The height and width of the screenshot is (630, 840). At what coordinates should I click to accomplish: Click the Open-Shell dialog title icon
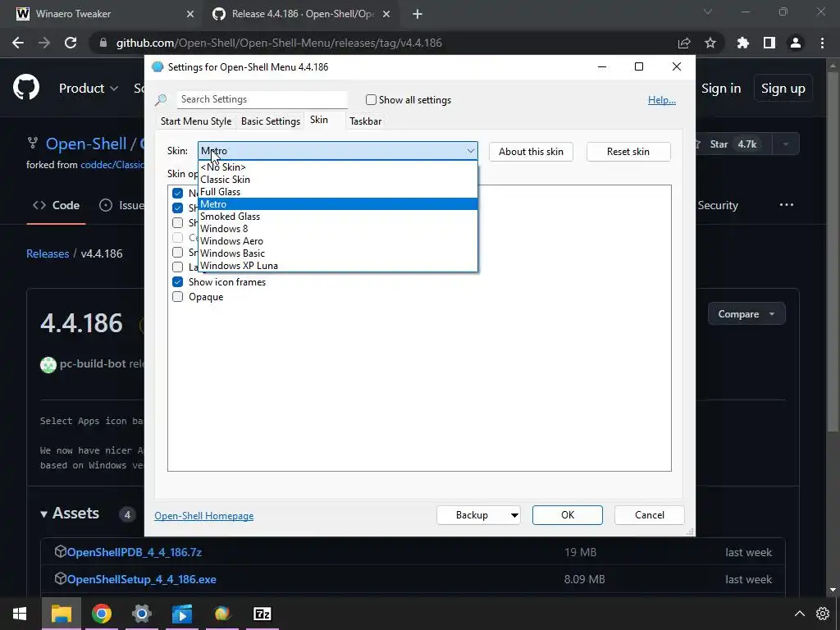[x=157, y=67]
